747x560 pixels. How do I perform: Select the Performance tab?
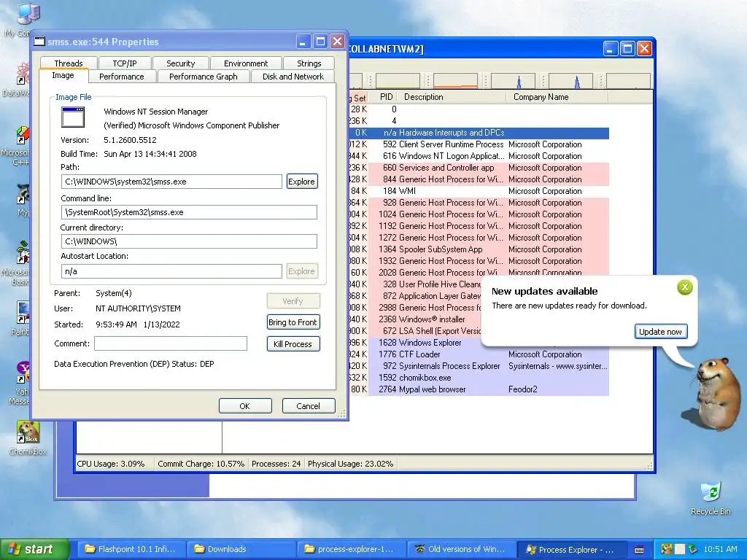click(x=122, y=77)
